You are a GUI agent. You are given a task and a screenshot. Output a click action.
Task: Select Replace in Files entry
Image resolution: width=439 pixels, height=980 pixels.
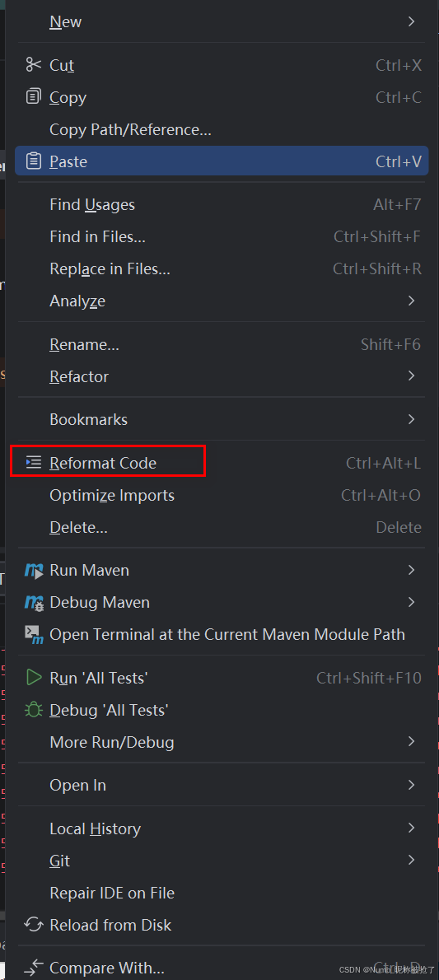point(222,268)
